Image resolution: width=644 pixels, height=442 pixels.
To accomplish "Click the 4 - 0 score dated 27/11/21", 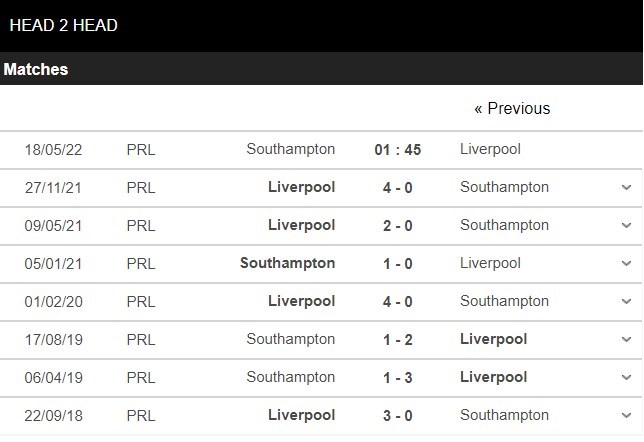I will pos(397,187).
